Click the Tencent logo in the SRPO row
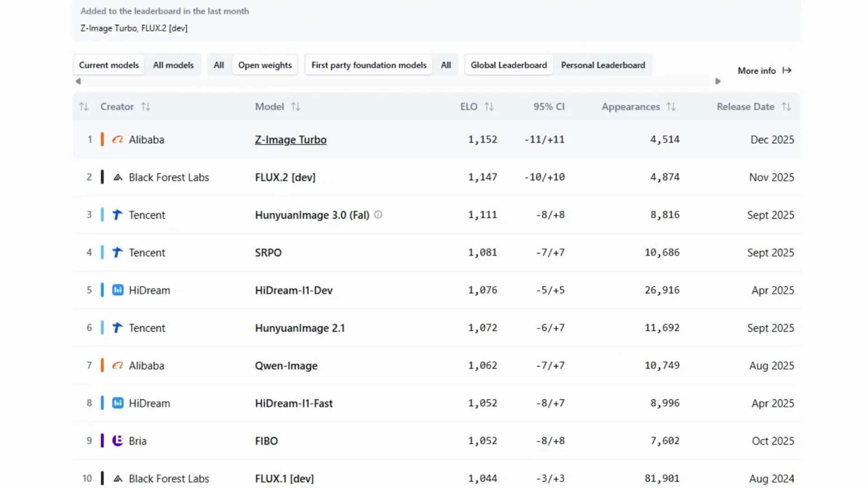This screenshot has width=868, height=488. click(118, 253)
